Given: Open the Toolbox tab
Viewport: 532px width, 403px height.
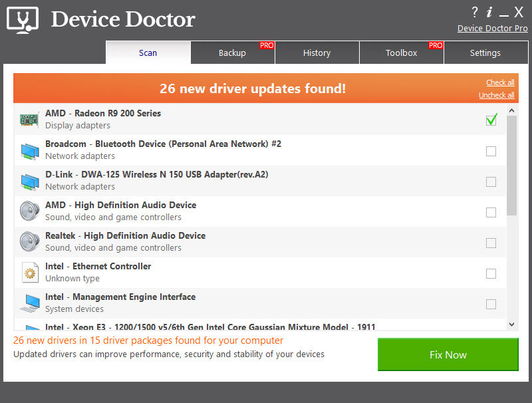Looking at the screenshot, I should (x=402, y=53).
